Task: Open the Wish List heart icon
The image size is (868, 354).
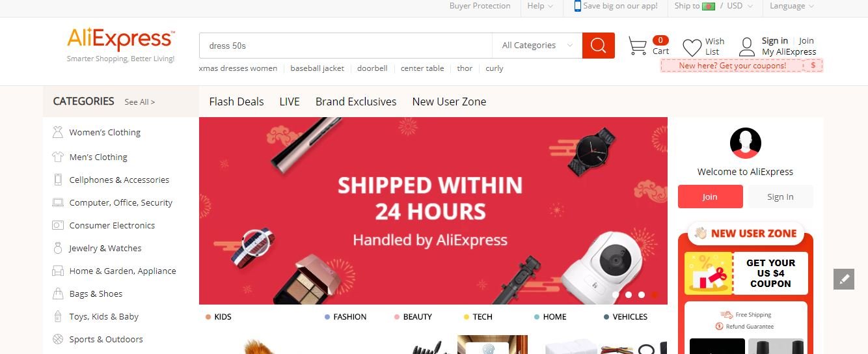Action: point(692,47)
